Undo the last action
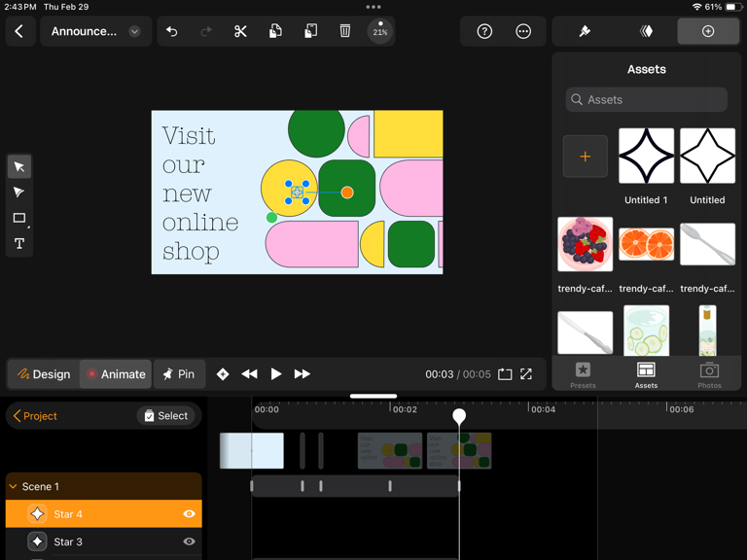The height and width of the screenshot is (560, 747). tap(171, 31)
